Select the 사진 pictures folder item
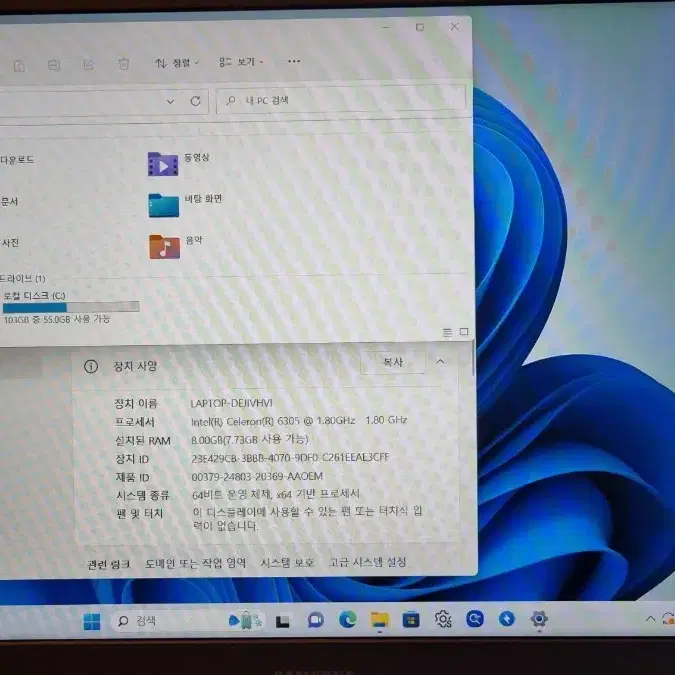 pos(10,243)
